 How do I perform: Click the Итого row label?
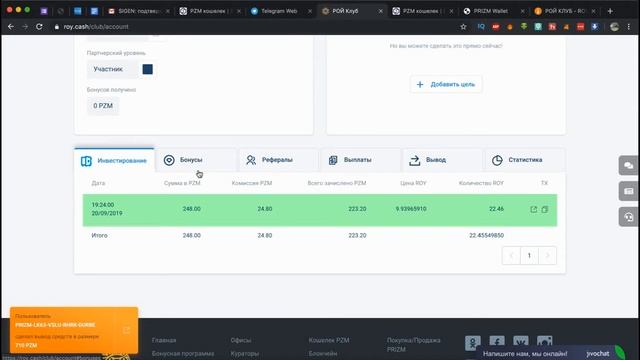pos(99,236)
